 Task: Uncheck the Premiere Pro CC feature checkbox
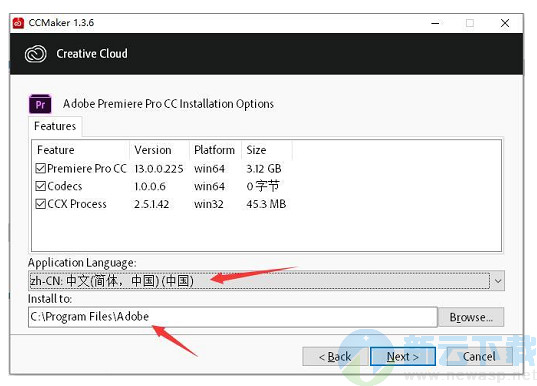point(40,168)
